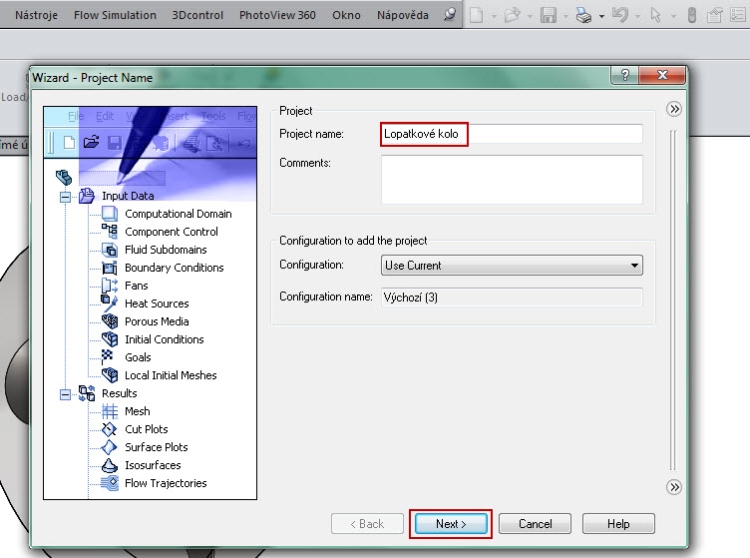Collapse the Results tree node
The width and height of the screenshot is (750, 558).
(x=66, y=394)
